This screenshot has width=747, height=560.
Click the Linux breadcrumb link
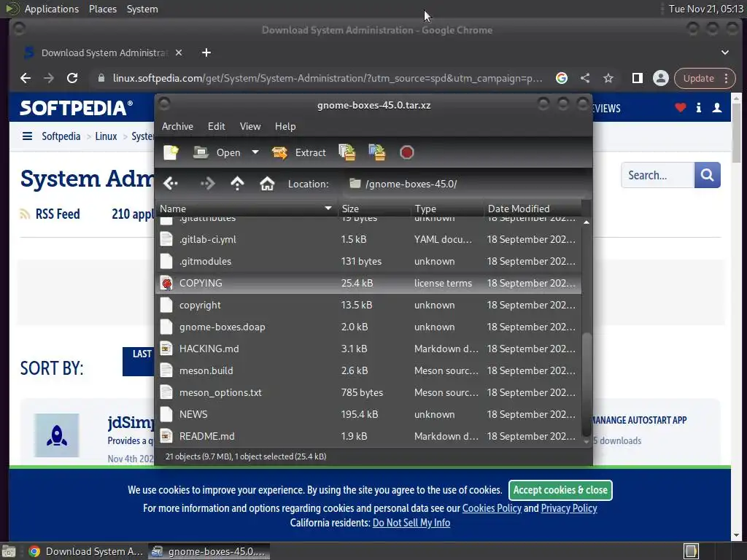pyautogui.click(x=106, y=136)
